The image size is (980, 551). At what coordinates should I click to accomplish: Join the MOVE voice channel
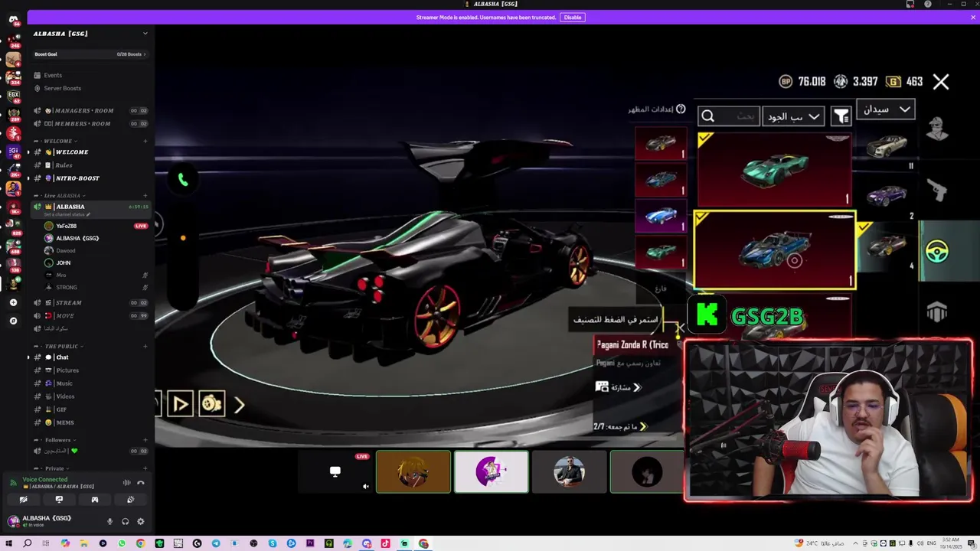click(90, 316)
